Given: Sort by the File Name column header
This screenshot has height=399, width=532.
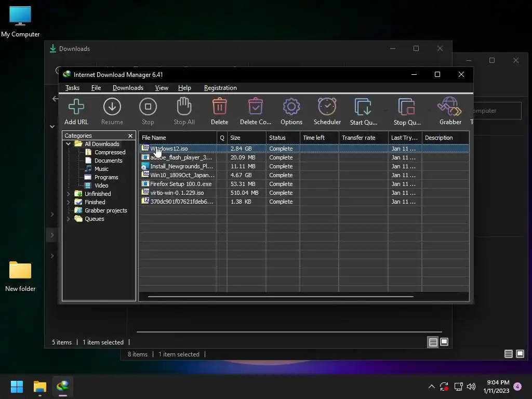Looking at the screenshot, I should coord(178,138).
